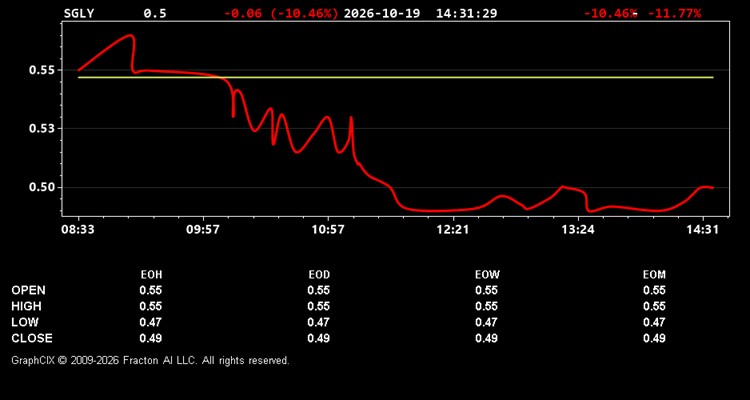Click the -11.77% value in header
The image size is (750, 400).
coord(674,13)
